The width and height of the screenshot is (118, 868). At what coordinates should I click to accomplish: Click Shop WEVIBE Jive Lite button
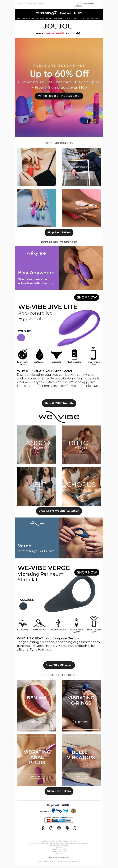59,403
